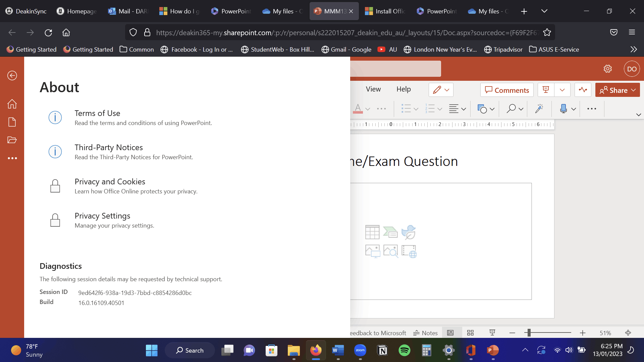Switch to the Mail browser tab
This screenshot has height=362, width=644.
[x=128, y=11]
